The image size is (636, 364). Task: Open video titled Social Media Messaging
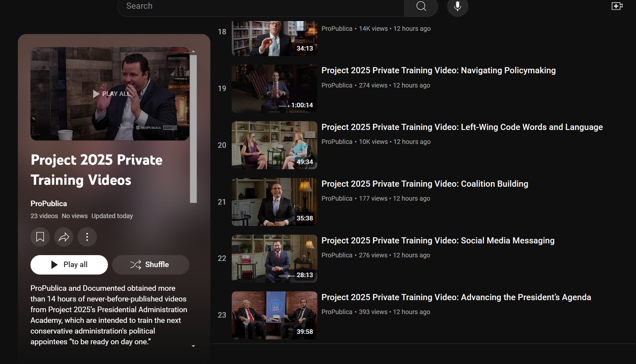(x=438, y=241)
